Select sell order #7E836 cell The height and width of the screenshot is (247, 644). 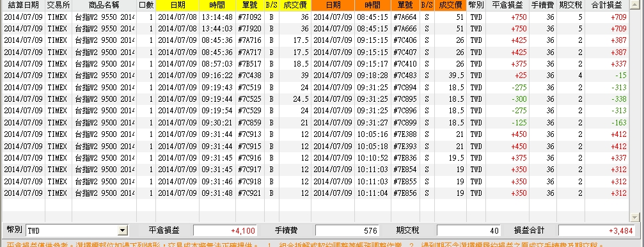coord(405,158)
